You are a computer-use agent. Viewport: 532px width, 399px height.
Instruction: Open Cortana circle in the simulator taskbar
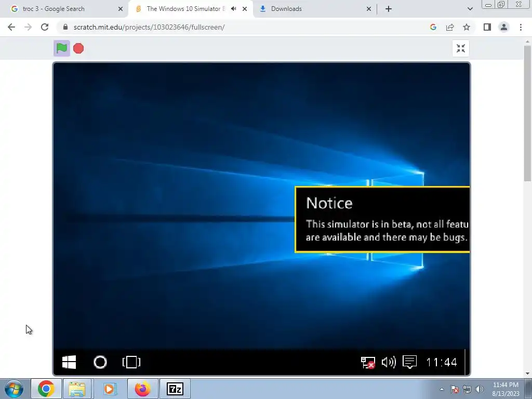pyautogui.click(x=100, y=362)
